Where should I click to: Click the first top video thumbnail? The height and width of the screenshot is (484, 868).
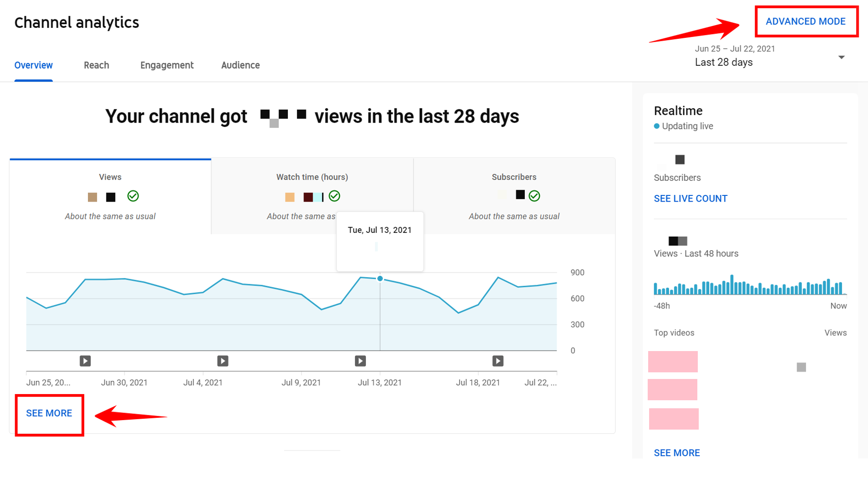coord(673,361)
